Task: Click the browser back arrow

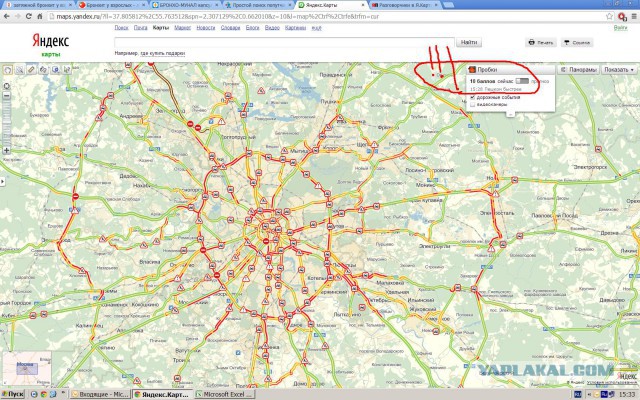Action: coord(7,16)
